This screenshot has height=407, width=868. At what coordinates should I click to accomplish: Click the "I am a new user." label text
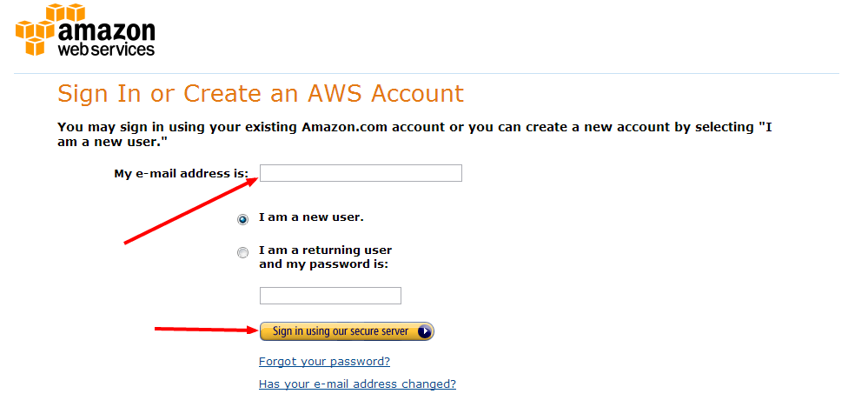tap(311, 217)
